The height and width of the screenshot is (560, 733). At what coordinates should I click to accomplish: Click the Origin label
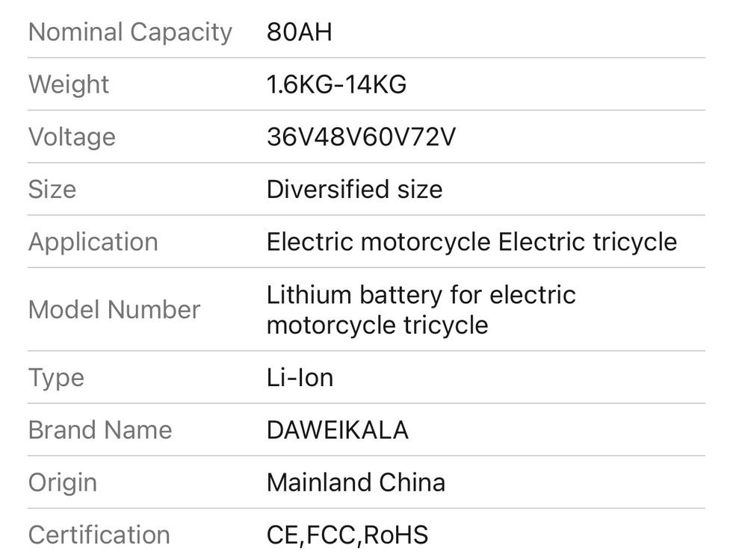pyautogui.click(x=63, y=482)
